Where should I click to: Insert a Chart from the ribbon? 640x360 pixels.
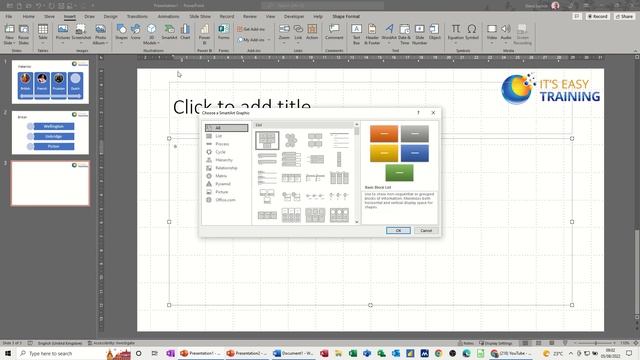[185, 32]
